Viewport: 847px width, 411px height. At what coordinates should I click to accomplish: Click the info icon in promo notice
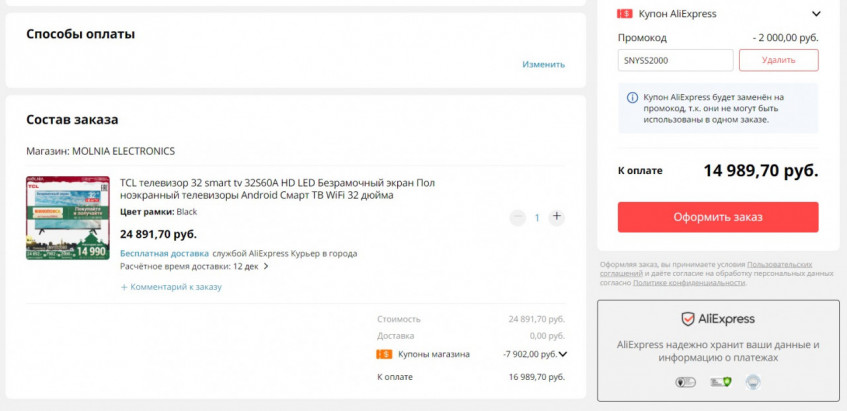pos(632,98)
